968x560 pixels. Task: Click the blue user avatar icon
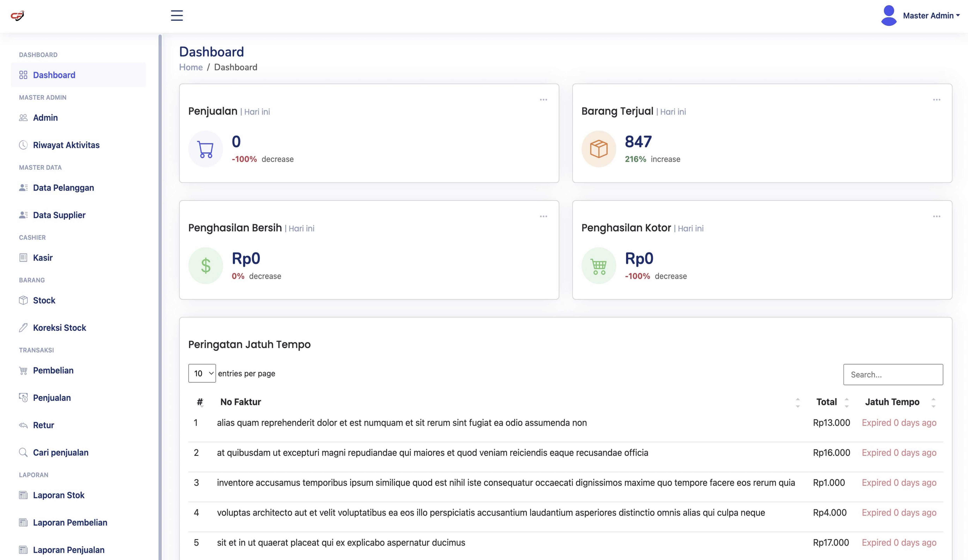click(888, 15)
